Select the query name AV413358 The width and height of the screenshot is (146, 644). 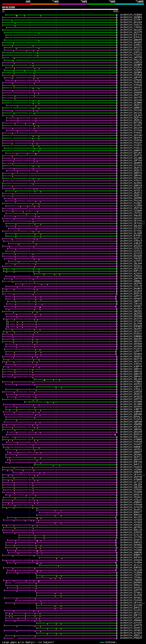click(8, 8)
